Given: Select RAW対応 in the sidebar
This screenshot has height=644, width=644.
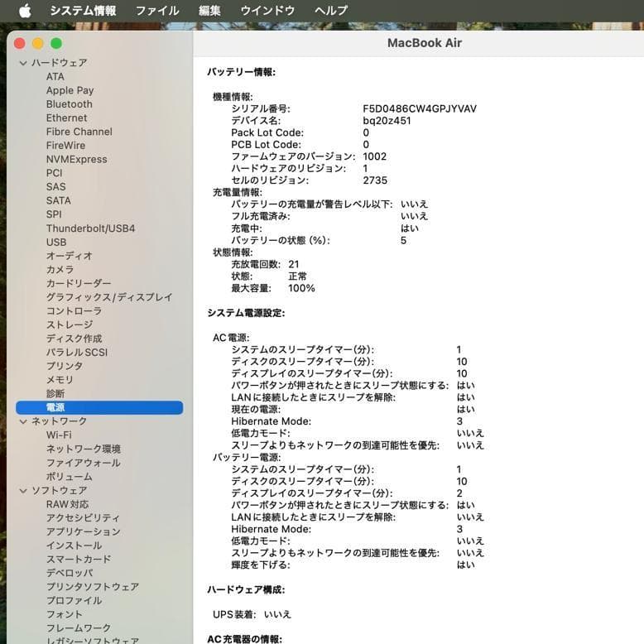Looking at the screenshot, I should (67, 504).
